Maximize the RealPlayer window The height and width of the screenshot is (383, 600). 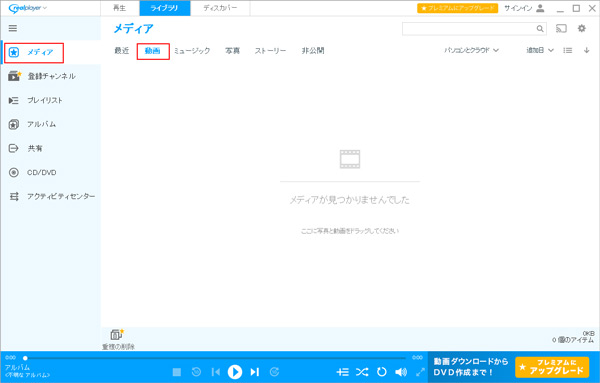click(x=576, y=8)
